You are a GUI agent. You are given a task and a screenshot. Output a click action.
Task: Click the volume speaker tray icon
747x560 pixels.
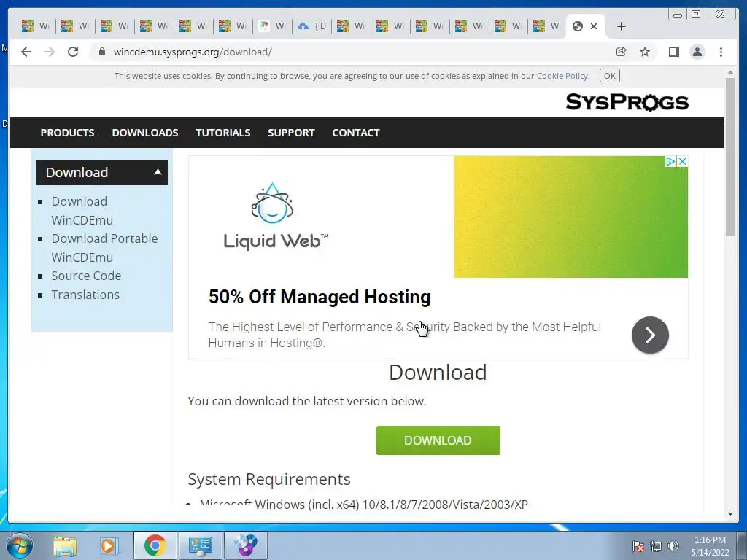click(673, 546)
